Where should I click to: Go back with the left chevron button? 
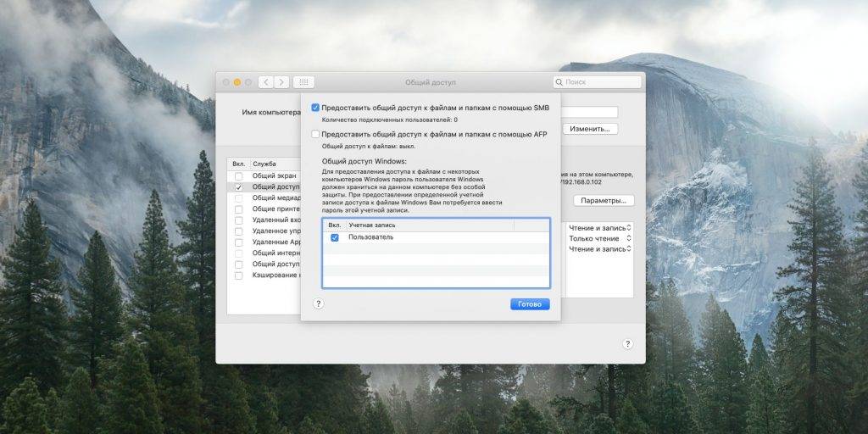[x=265, y=82]
